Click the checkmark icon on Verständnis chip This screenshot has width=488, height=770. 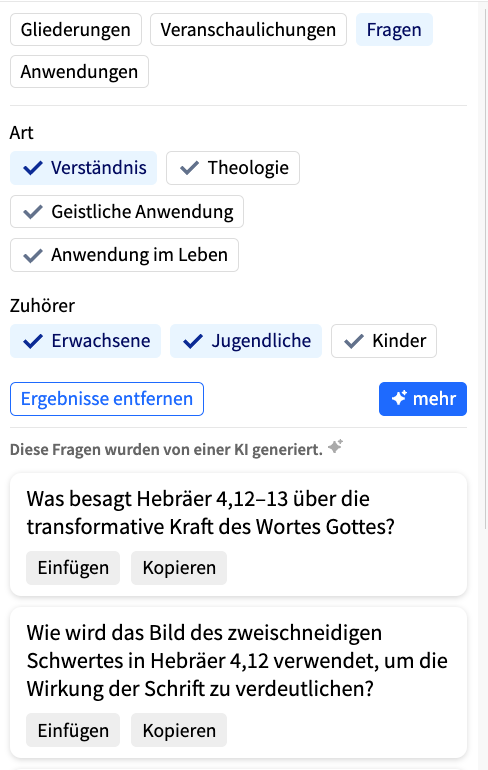[33, 168]
